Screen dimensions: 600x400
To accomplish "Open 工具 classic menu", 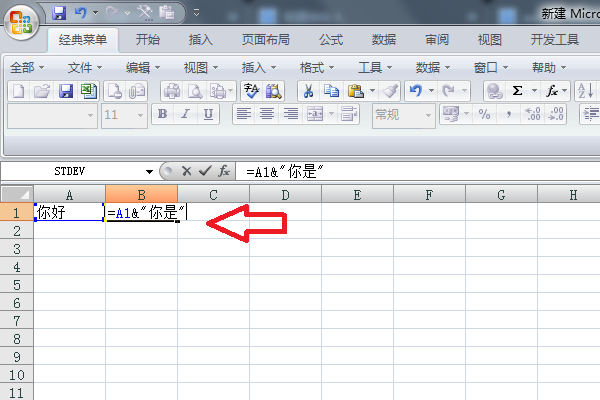I will pos(375,68).
